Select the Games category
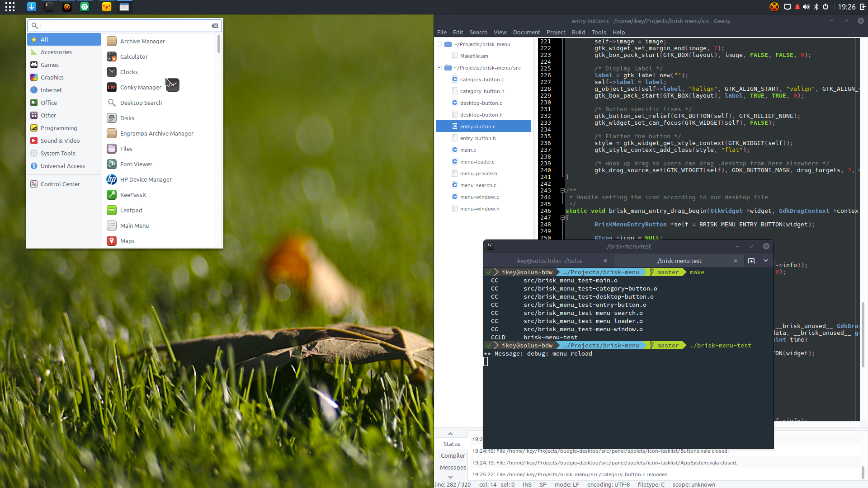Viewport: 868px width, 488px height. pos(64,65)
